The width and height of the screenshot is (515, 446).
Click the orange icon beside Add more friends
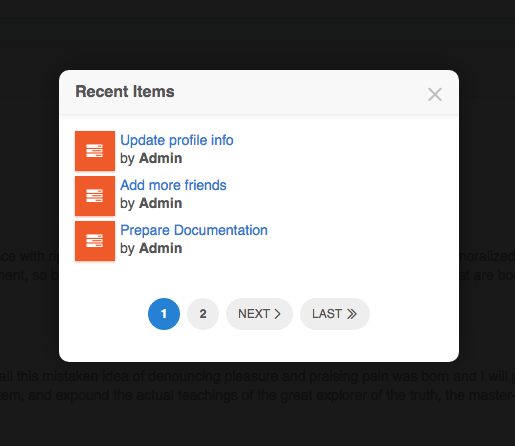95,196
